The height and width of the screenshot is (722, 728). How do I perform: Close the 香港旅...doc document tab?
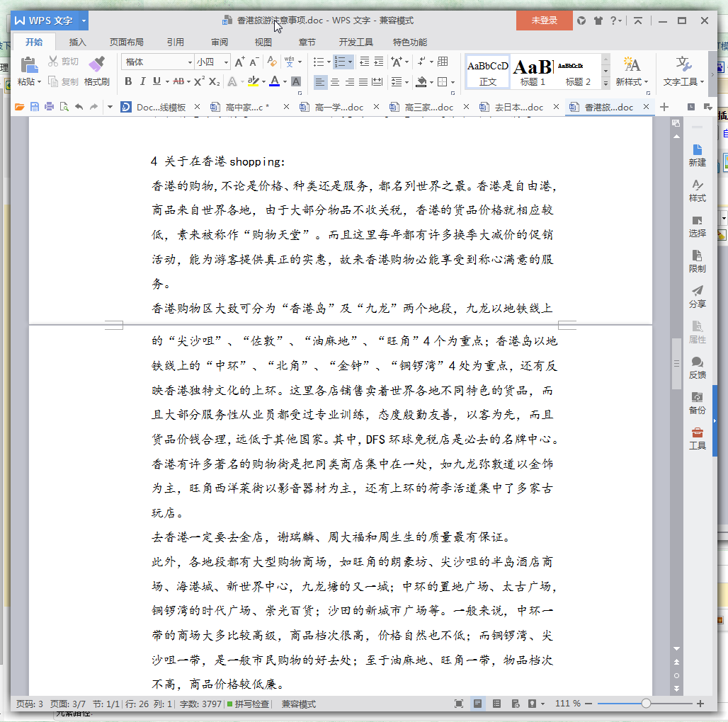(646, 107)
